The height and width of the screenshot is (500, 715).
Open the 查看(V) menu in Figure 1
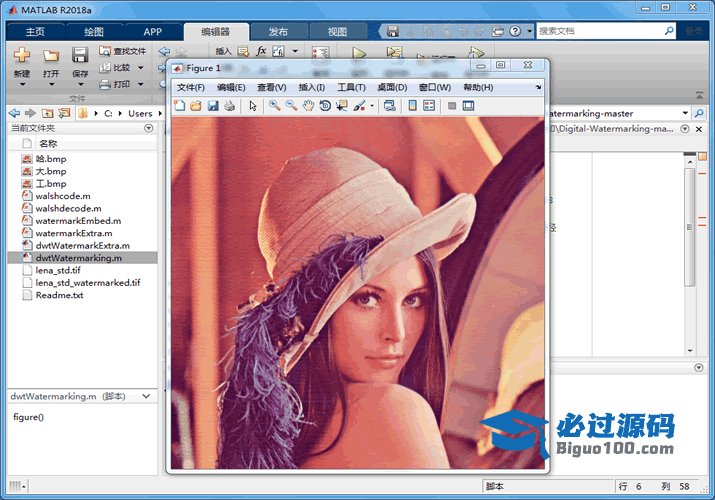(x=272, y=87)
